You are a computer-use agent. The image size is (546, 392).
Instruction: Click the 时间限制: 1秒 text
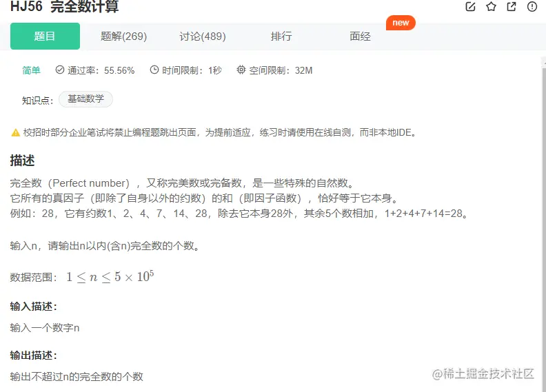click(192, 70)
